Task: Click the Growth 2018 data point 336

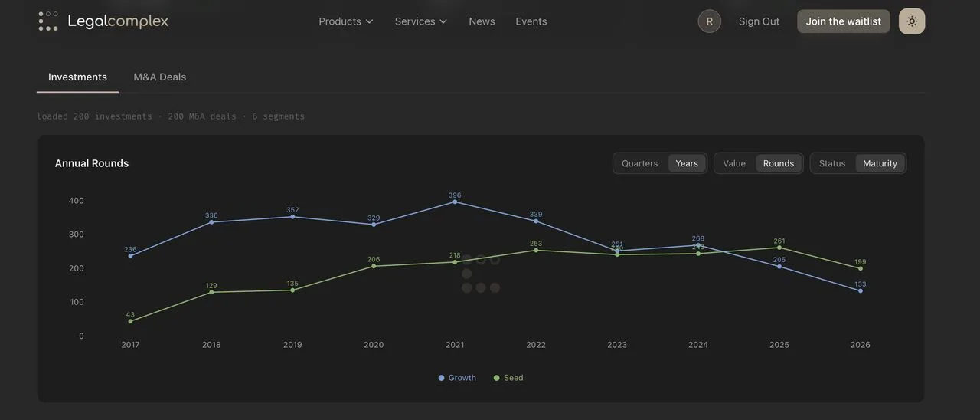Action: click(211, 222)
